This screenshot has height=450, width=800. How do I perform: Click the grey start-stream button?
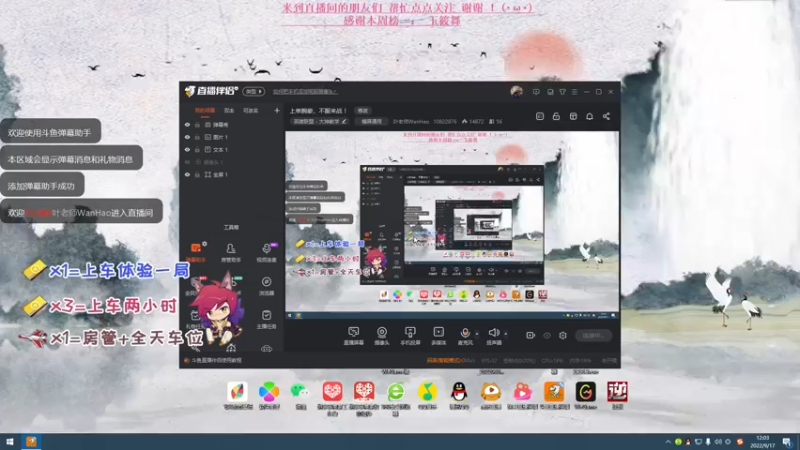593,335
